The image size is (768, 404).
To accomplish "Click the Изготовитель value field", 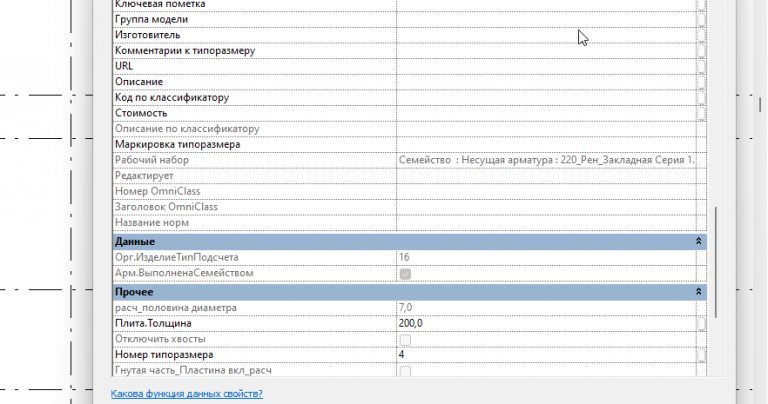I will (x=546, y=35).
